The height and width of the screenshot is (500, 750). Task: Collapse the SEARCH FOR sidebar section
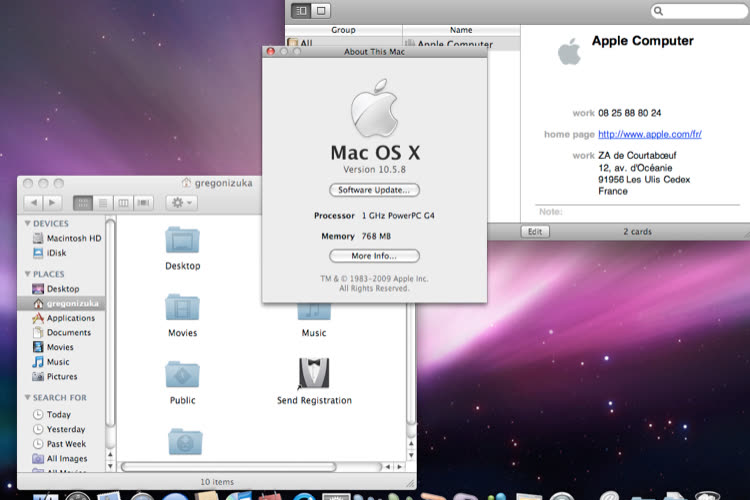pos(27,398)
